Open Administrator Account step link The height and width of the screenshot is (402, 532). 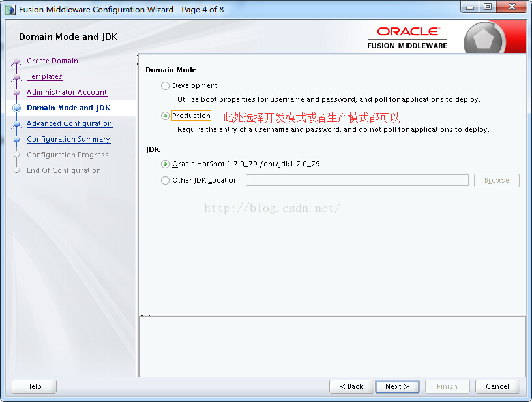[67, 92]
